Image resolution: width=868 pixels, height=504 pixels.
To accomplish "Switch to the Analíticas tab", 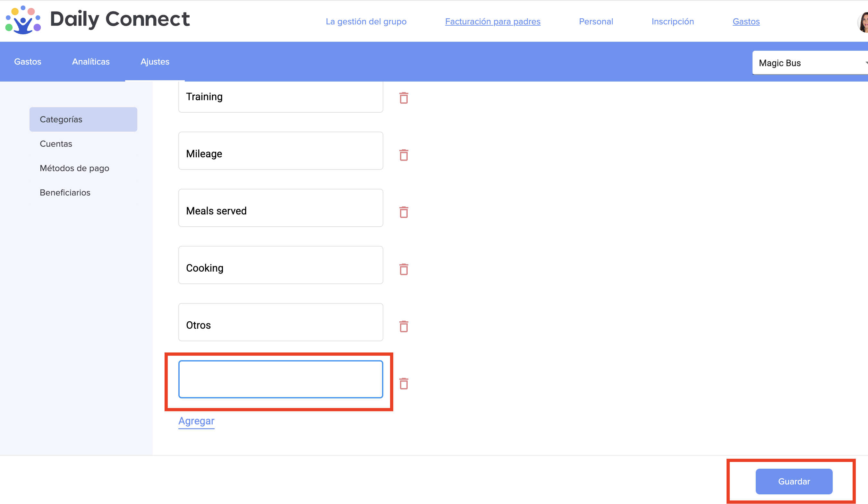I will click(90, 62).
